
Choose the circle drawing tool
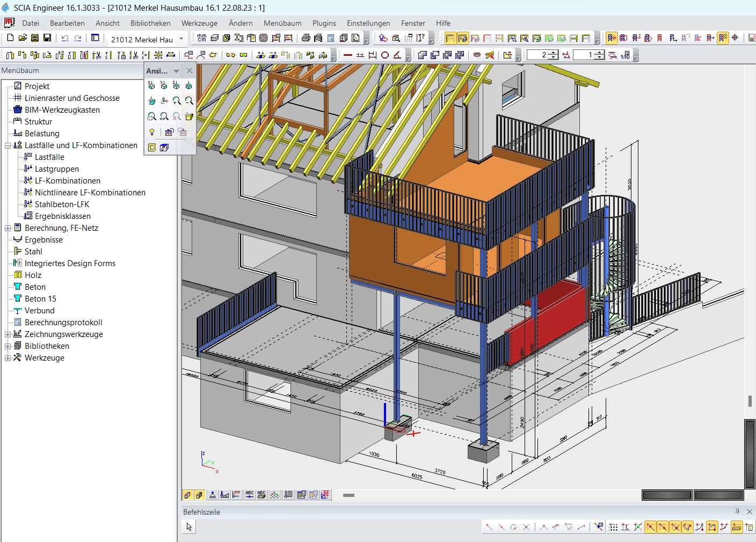click(385, 55)
